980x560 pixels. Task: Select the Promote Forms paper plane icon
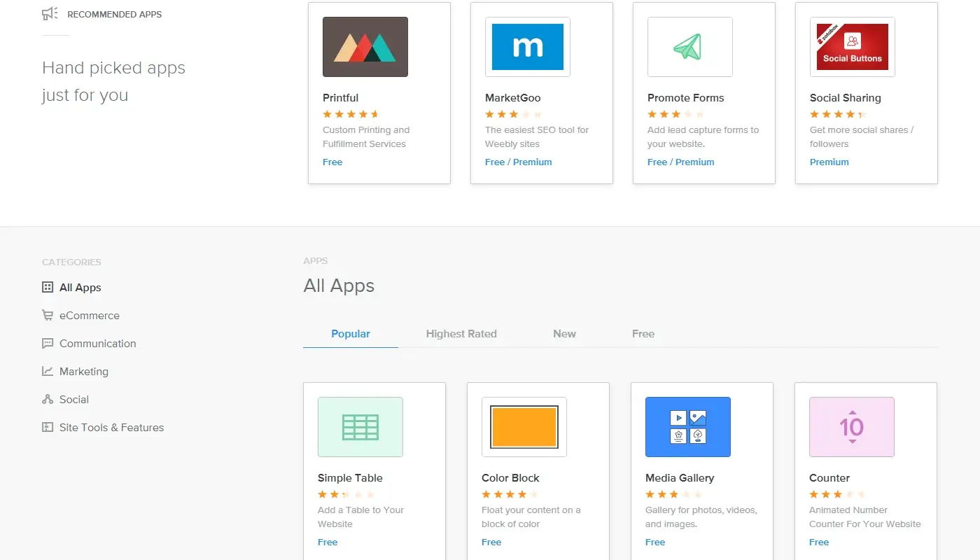click(x=689, y=47)
